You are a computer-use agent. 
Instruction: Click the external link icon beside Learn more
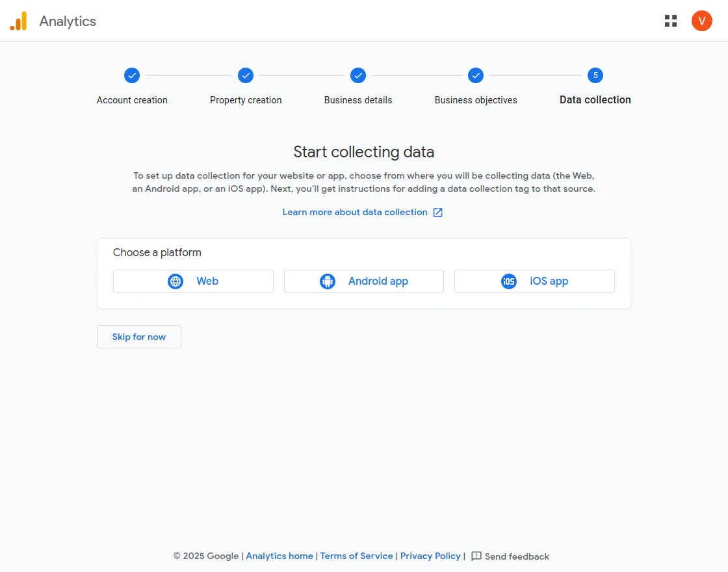437,212
